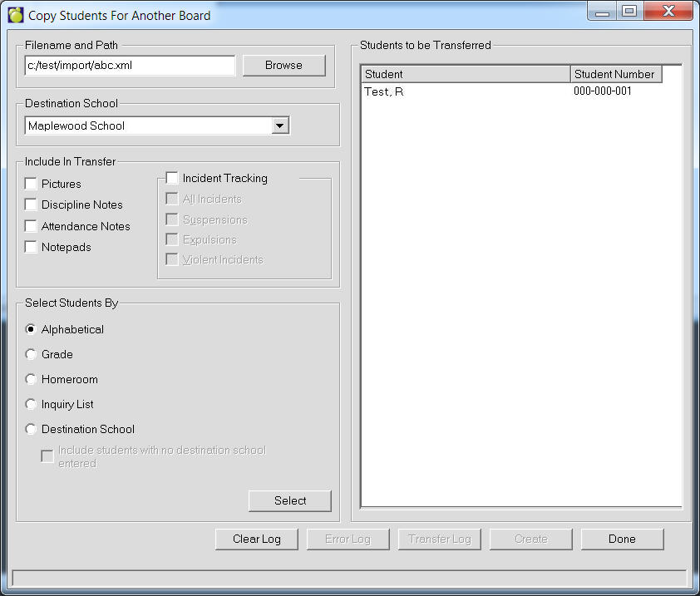This screenshot has width=700, height=596.
Task: Select students by Homeroom
Action: coord(32,379)
